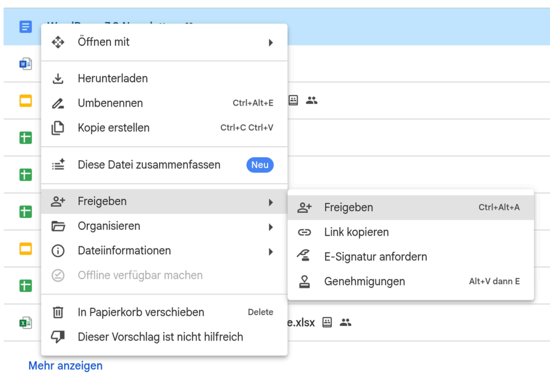Click the download icon beside Herunterladen

[58, 79]
